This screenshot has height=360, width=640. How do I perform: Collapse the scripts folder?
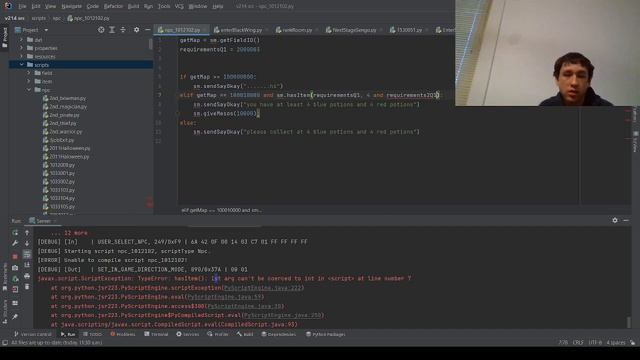click(22, 64)
